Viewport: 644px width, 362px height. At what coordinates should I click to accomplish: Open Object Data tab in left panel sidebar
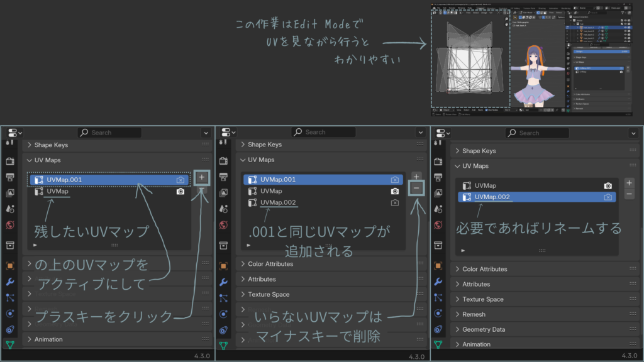(x=9, y=344)
